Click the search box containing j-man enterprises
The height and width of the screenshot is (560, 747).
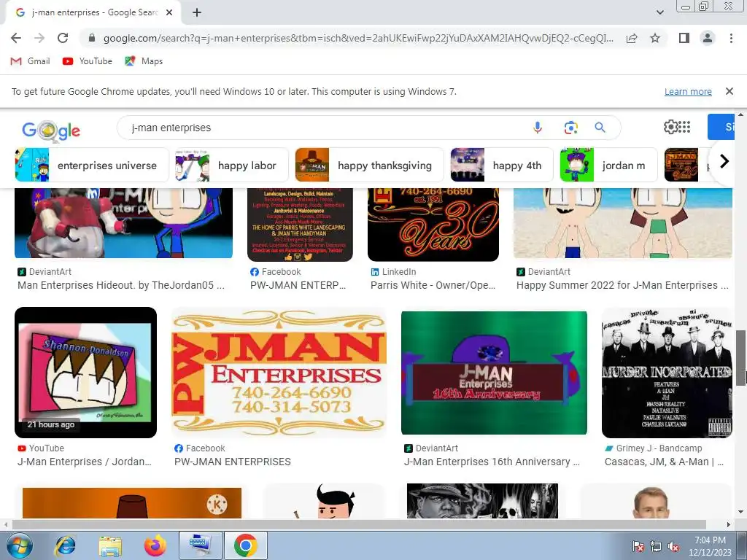pyautogui.click(x=324, y=128)
